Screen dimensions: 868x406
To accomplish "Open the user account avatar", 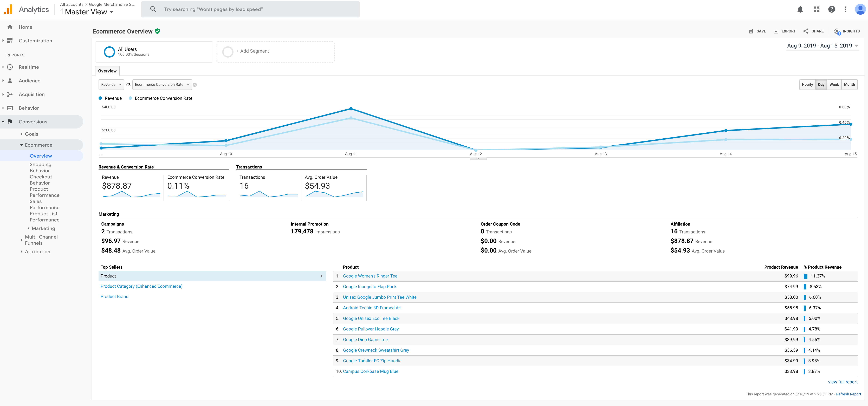I will (860, 9).
